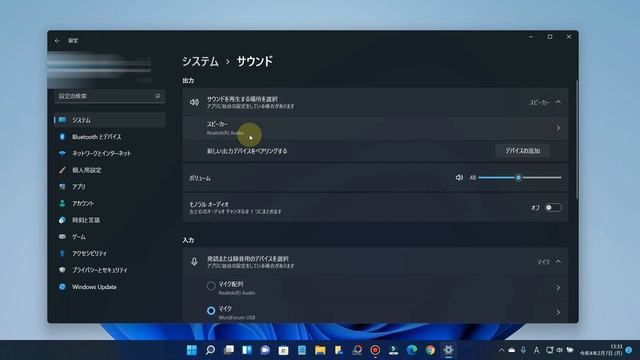Image resolution: width=640 pixels, height=360 pixels.
Task: Launch Google Chrome from the taskbar
Action: (x=430, y=350)
